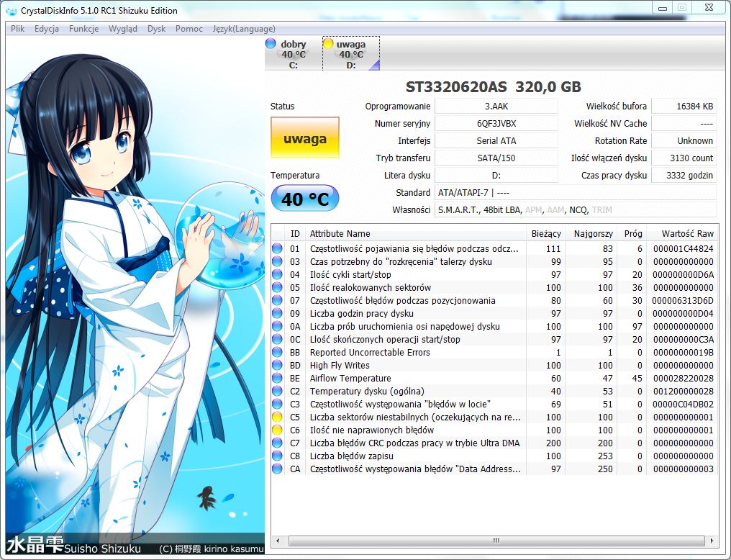Click the blue status orb for attribute 03
The width and height of the screenshot is (731, 560).
278,261
